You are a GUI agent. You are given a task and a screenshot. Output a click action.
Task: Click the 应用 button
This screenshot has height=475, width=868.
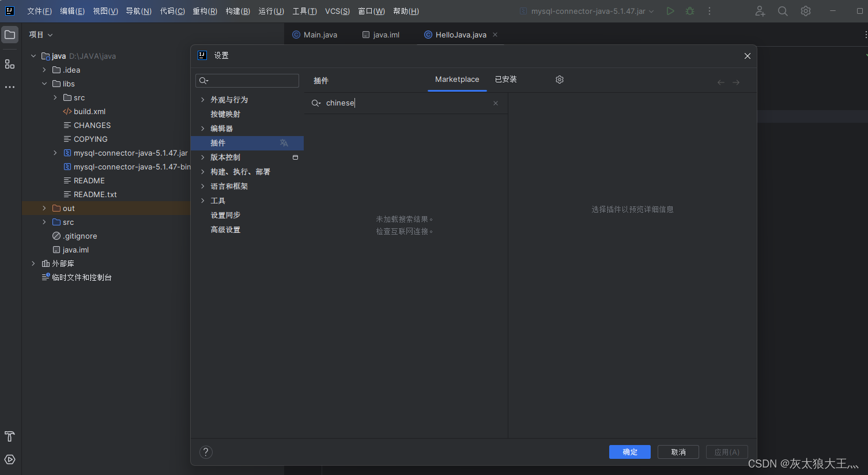[x=727, y=452]
